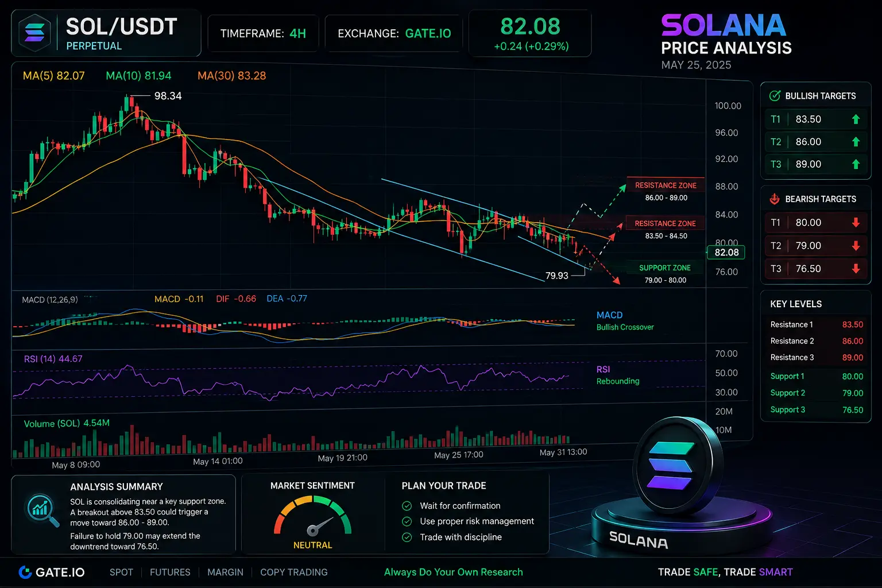Click the 79.93 low price label
Image resolution: width=882 pixels, height=588 pixels.
[x=556, y=276]
